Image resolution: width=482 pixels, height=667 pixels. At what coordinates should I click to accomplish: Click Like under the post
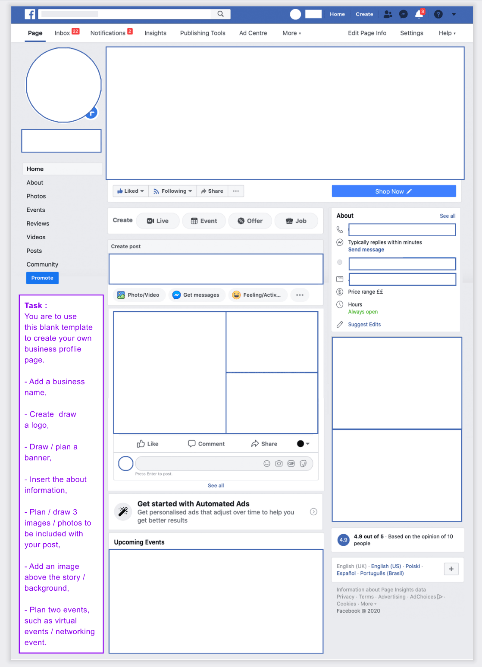(x=148, y=444)
